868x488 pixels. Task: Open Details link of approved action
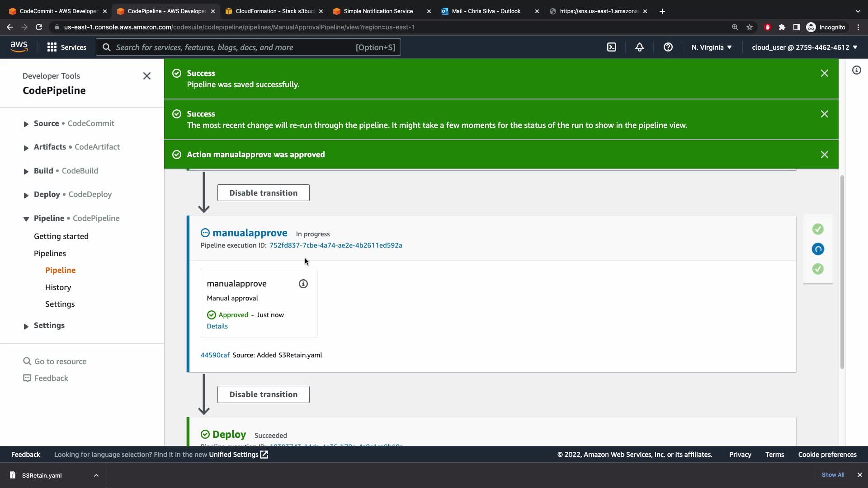(217, 326)
